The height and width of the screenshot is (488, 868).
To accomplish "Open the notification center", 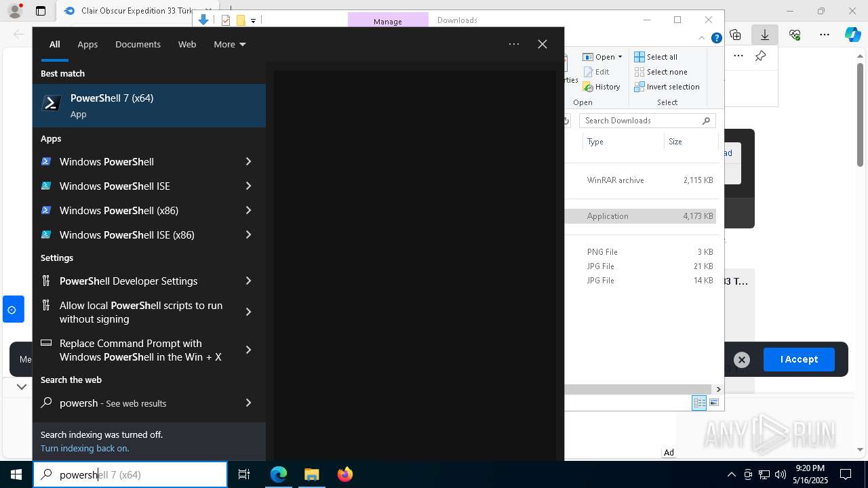I will click(x=846, y=474).
